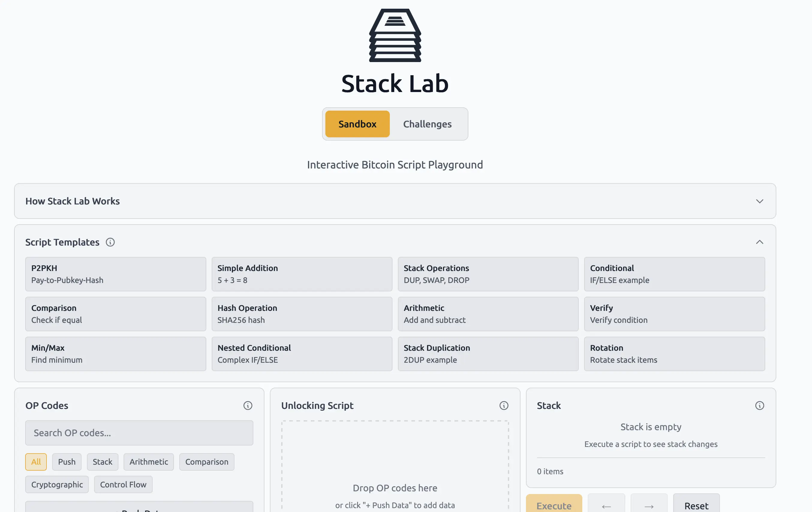Toggle the Push category filter

coord(67,462)
